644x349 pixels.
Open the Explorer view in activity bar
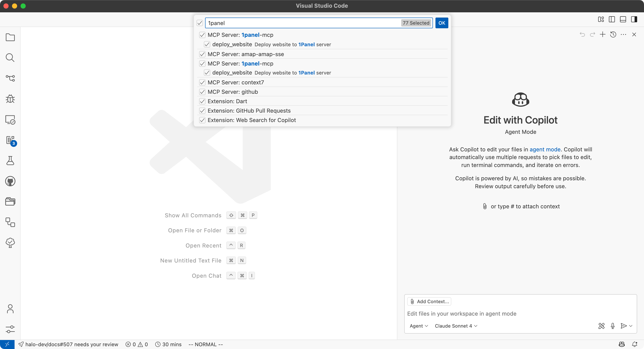click(10, 37)
